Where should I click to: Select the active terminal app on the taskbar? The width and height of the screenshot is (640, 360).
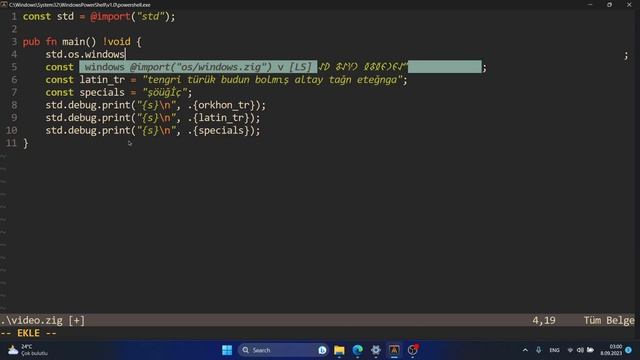coord(394,350)
